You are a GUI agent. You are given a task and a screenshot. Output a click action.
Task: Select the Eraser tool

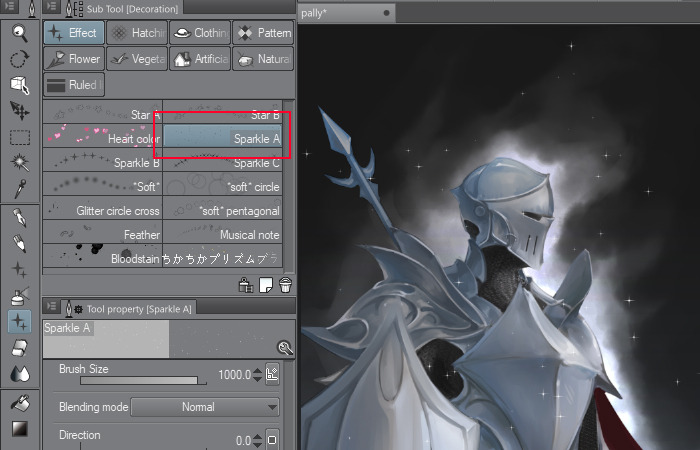20,348
